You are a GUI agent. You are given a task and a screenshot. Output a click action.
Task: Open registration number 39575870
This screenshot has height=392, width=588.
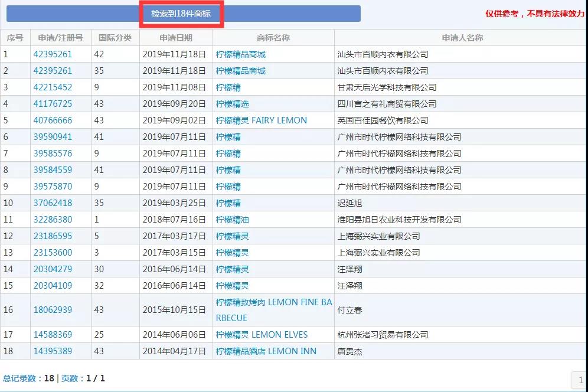pos(53,187)
